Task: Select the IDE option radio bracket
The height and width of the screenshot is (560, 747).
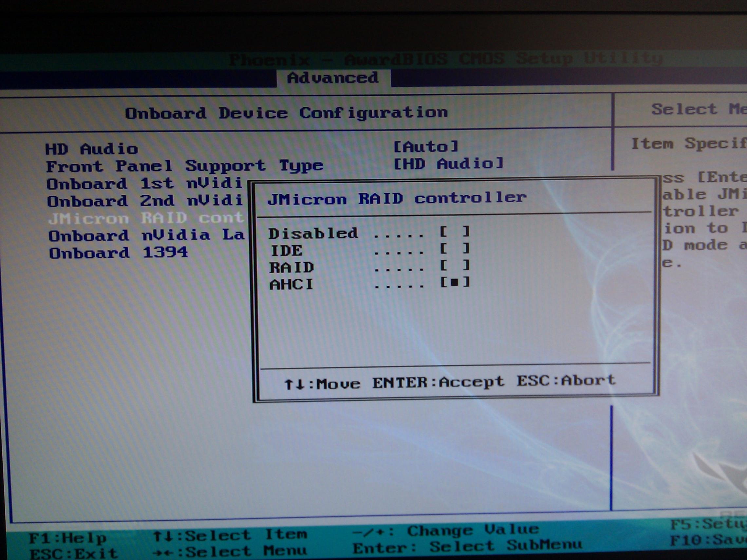Action: (455, 249)
